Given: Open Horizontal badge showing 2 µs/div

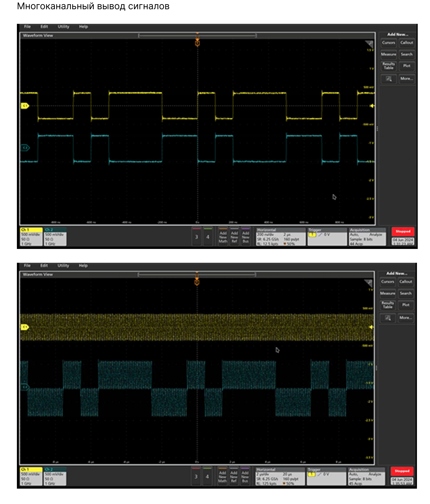Looking at the screenshot, I should (280, 476).
